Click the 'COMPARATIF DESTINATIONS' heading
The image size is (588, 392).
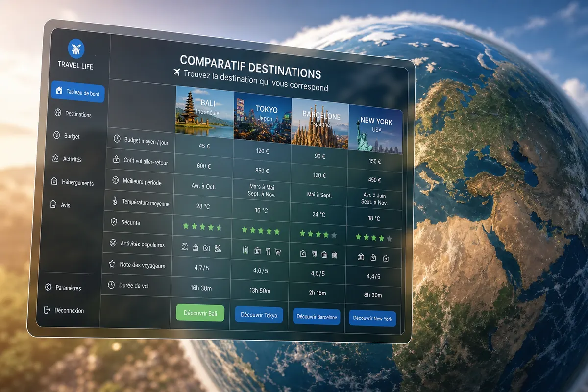coord(250,67)
